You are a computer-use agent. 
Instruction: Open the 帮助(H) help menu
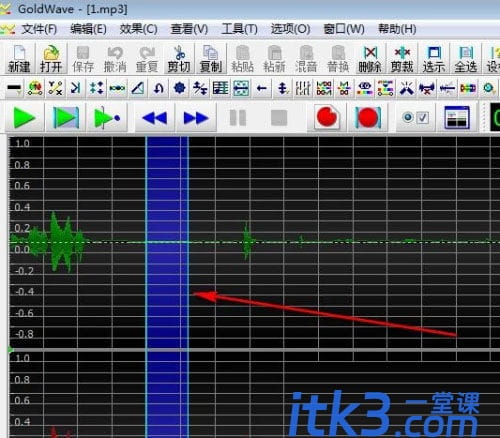point(397,29)
